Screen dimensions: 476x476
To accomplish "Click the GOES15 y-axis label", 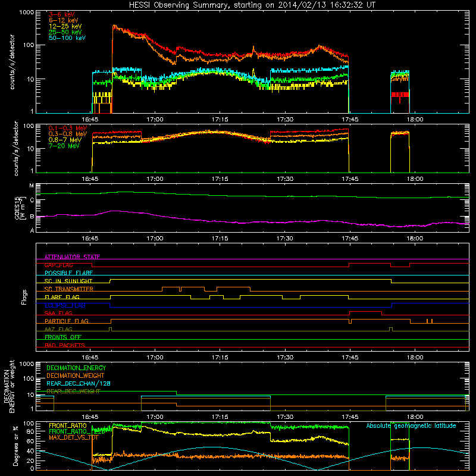I will 20,208.
